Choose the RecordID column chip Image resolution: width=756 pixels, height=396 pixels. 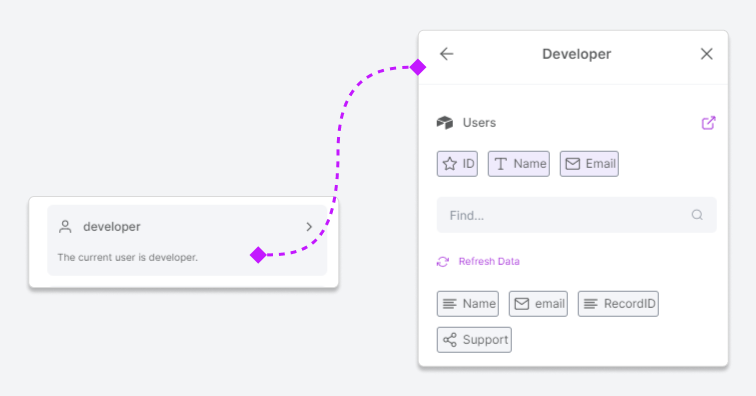(618, 304)
